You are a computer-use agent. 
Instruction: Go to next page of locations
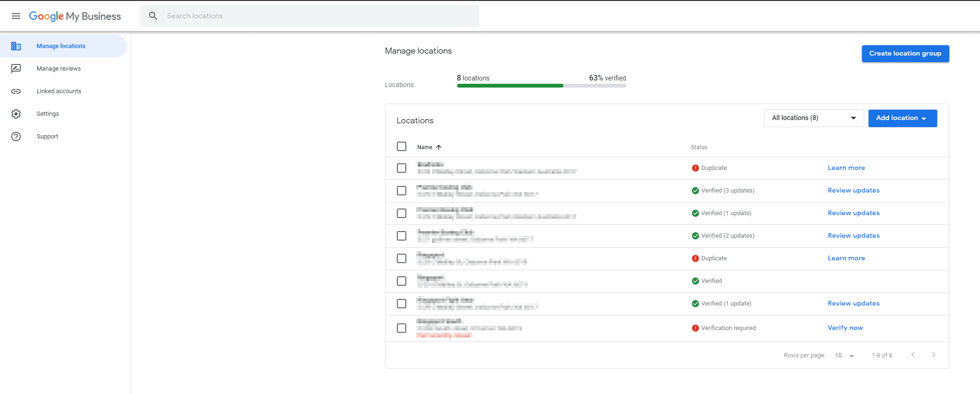[x=933, y=355]
